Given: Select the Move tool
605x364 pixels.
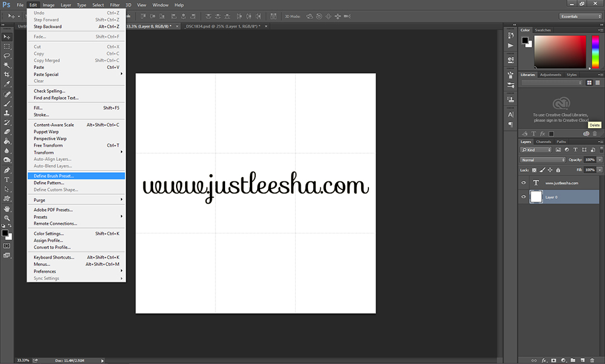Looking at the screenshot, I should 7,37.
